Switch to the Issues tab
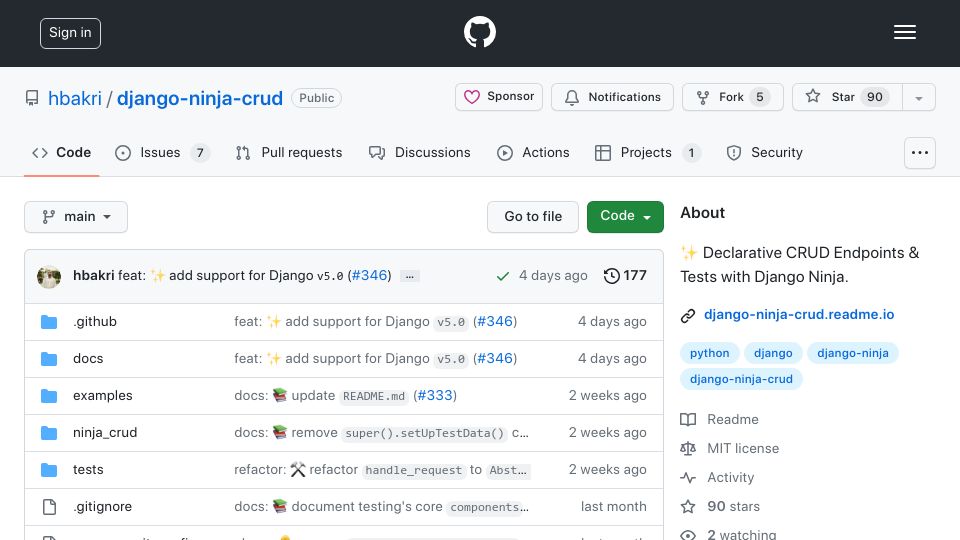960x540 pixels. click(x=162, y=152)
